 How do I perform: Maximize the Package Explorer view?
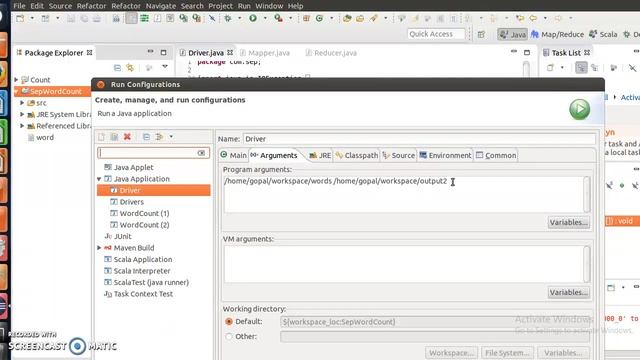[164, 52]
